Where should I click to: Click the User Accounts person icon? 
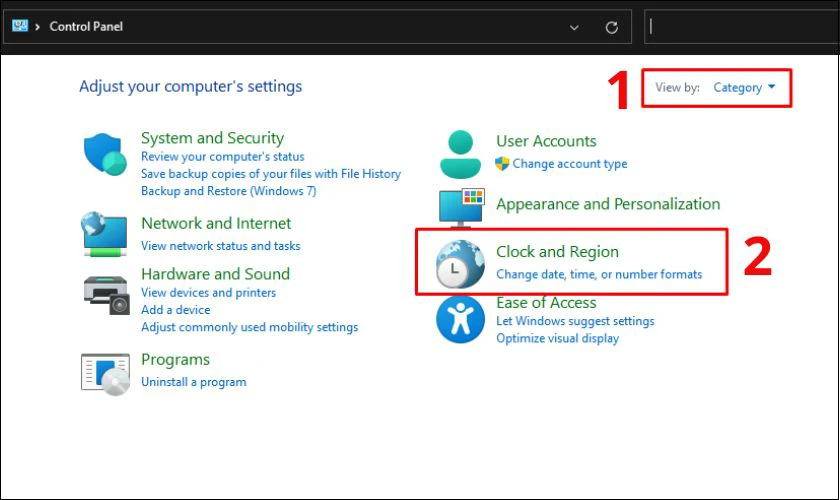460,154
